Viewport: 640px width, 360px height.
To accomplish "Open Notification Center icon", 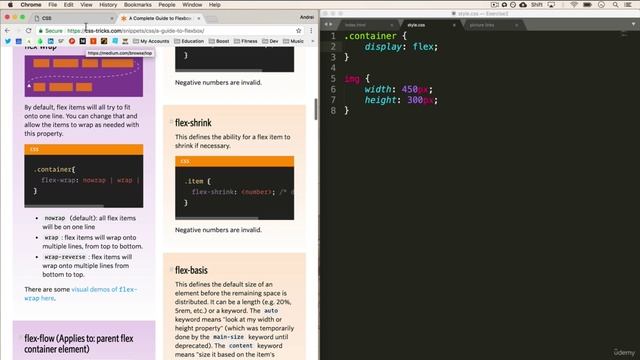I will point(628,5).
